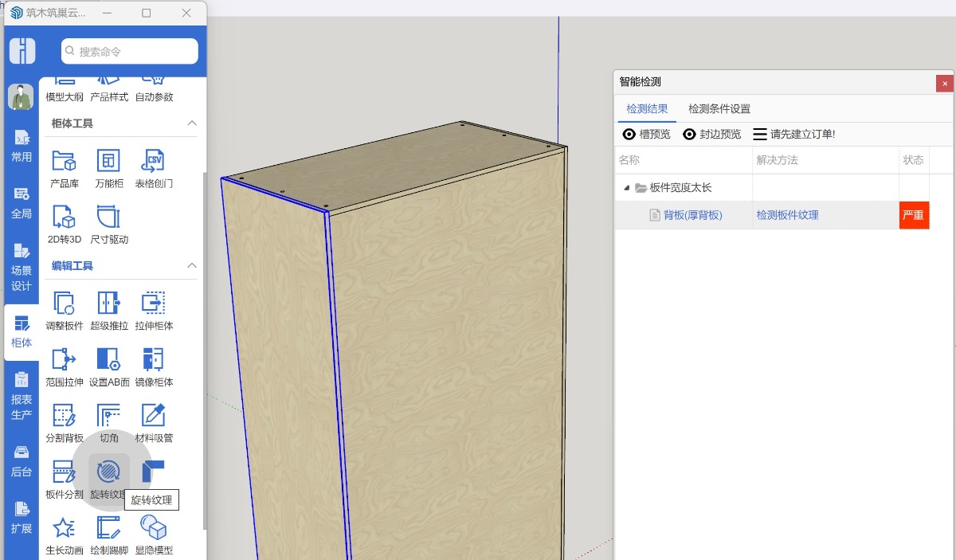Screen dimensions: 956x560
Task: Open the 报表生产 sidebar section
Action: (x=22, y=397)
